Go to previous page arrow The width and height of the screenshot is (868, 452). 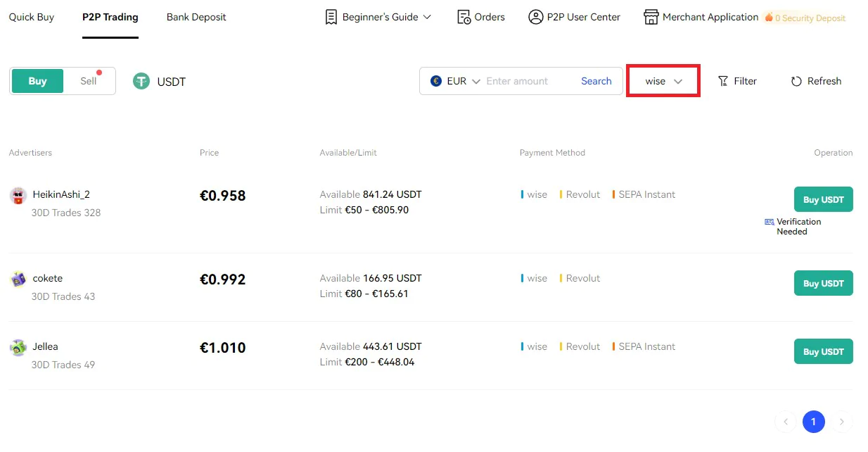(786, 422)
